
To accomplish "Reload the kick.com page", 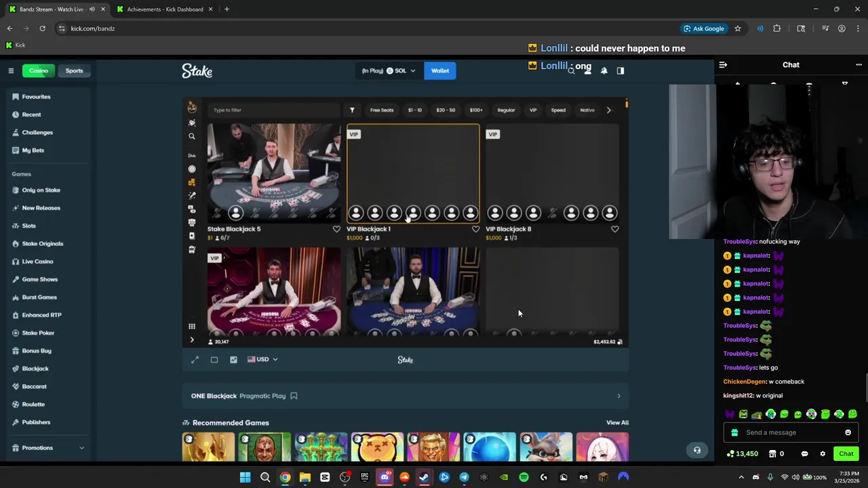I will tap(42, 28).
